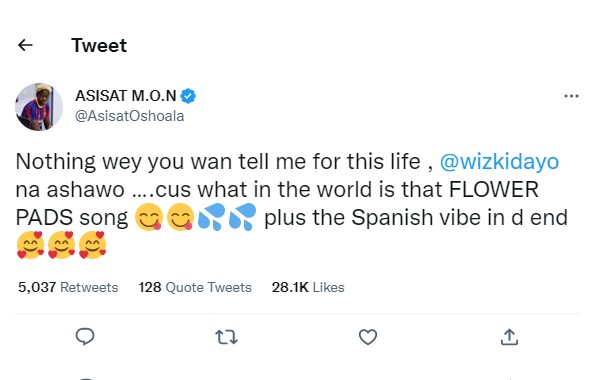Viewport: 605px width, 380px height.
Task: Retweet using the two-arrows icon
Action: tap(226, 337)
